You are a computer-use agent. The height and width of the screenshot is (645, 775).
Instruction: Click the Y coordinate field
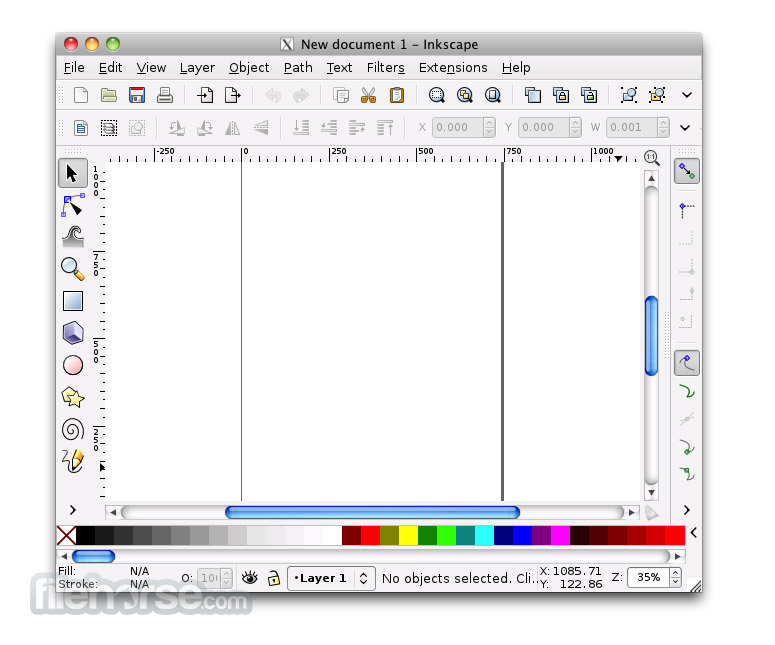coord(543,128)
